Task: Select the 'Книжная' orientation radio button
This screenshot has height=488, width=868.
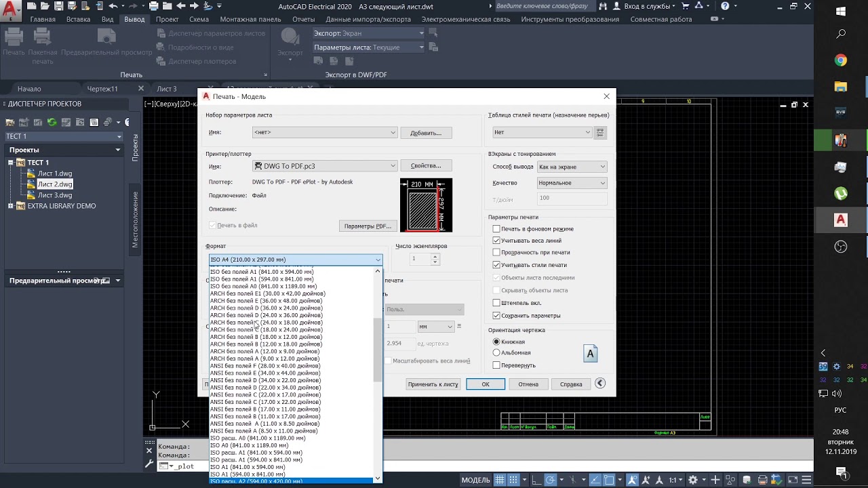Action: coord(496,342)
